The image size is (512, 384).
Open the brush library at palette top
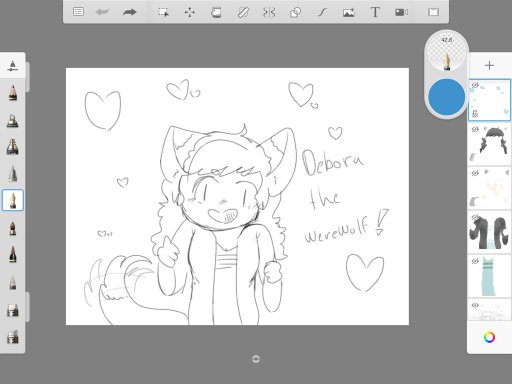13,66
